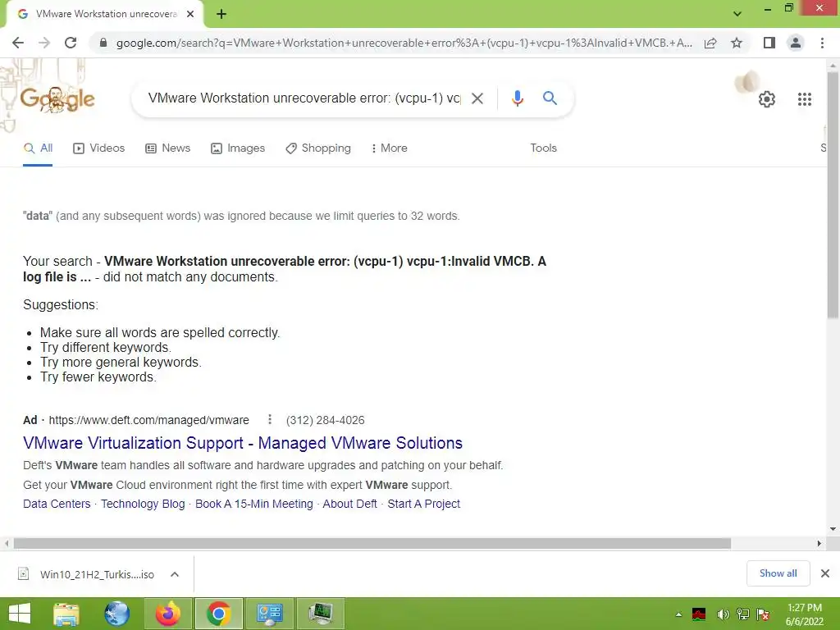Screen dimensions: 840x630
Task: Open the tab search dropdown arrow
Action: pos(737,14)
